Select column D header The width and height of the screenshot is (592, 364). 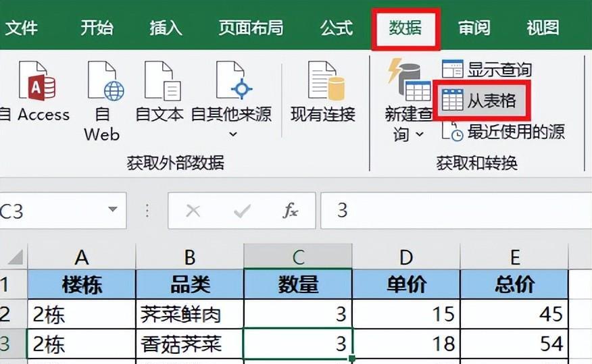[x=406, y=257]
